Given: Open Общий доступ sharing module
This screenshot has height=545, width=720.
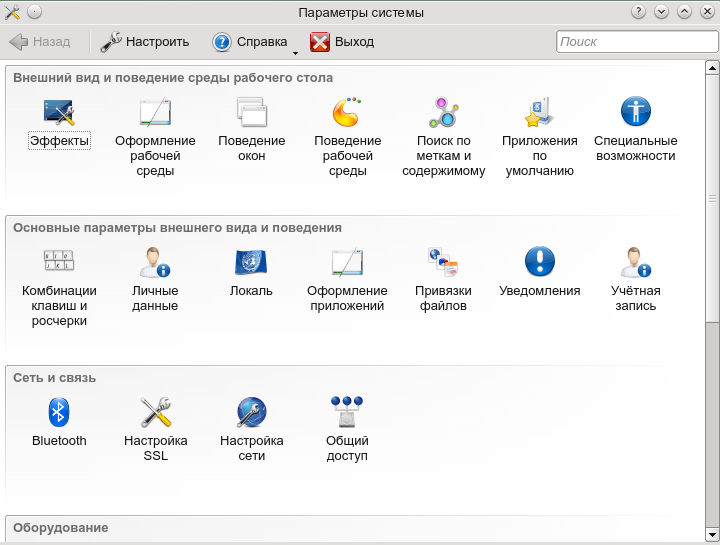Looking at the screenshot, I should (x=348, y=430).
